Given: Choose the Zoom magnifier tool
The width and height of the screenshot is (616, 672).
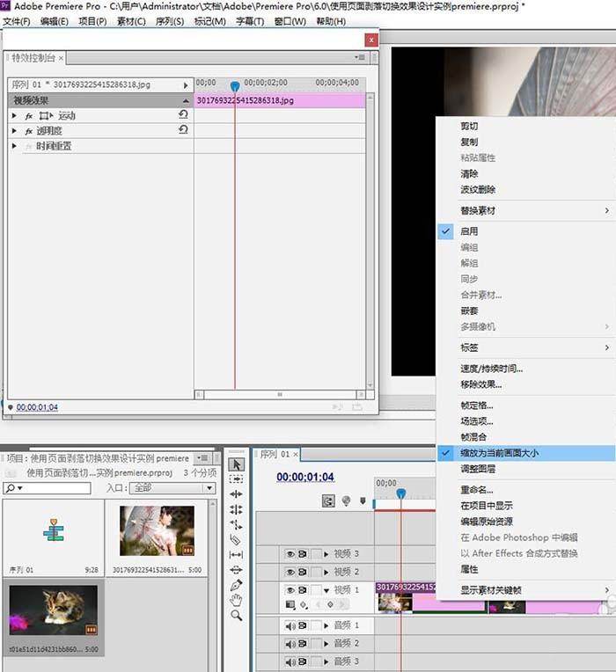Looking at the screenshot, I should [236, 616].
